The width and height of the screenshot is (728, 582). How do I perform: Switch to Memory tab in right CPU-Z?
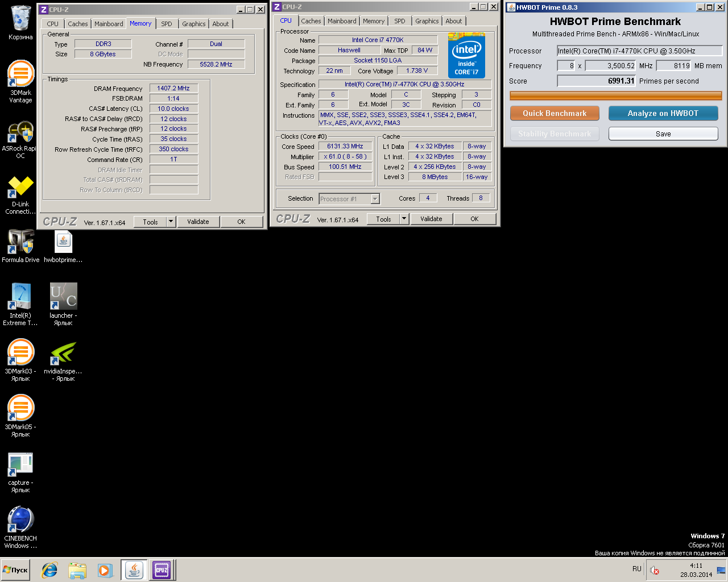(374, 21)
